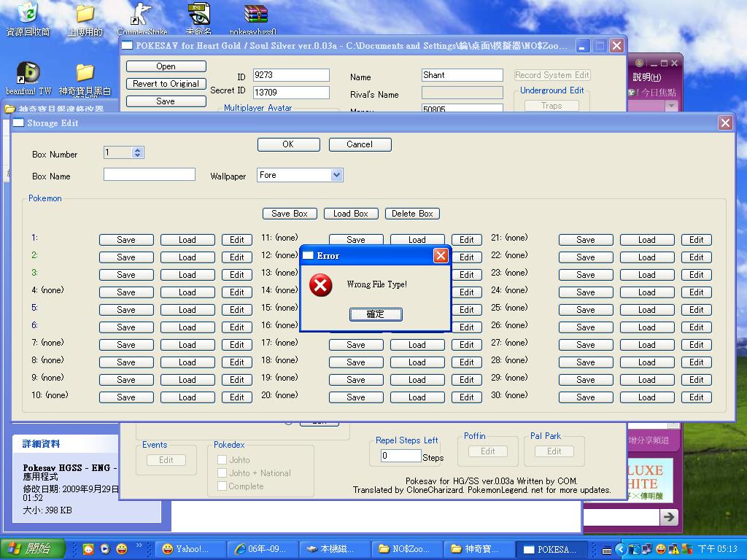Click the Box Name input field

coord(150,174)
